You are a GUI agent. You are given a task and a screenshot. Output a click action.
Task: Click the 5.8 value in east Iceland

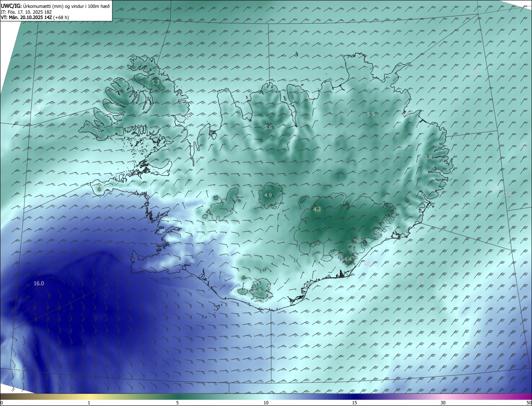428,157
